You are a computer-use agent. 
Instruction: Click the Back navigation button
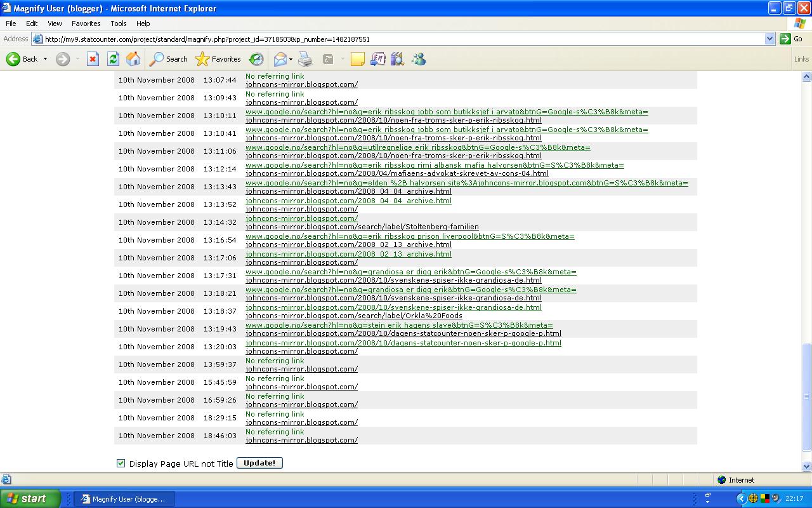tap(22, 59)
